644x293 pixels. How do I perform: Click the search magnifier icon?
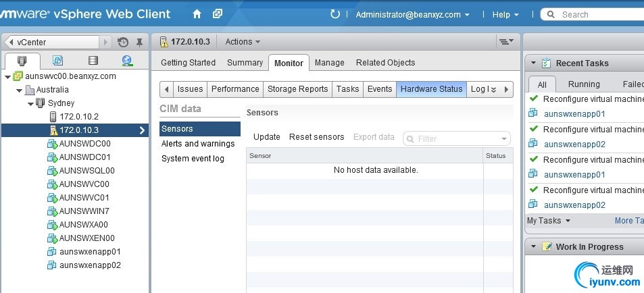pyautogui.click(x=551, y=15)
